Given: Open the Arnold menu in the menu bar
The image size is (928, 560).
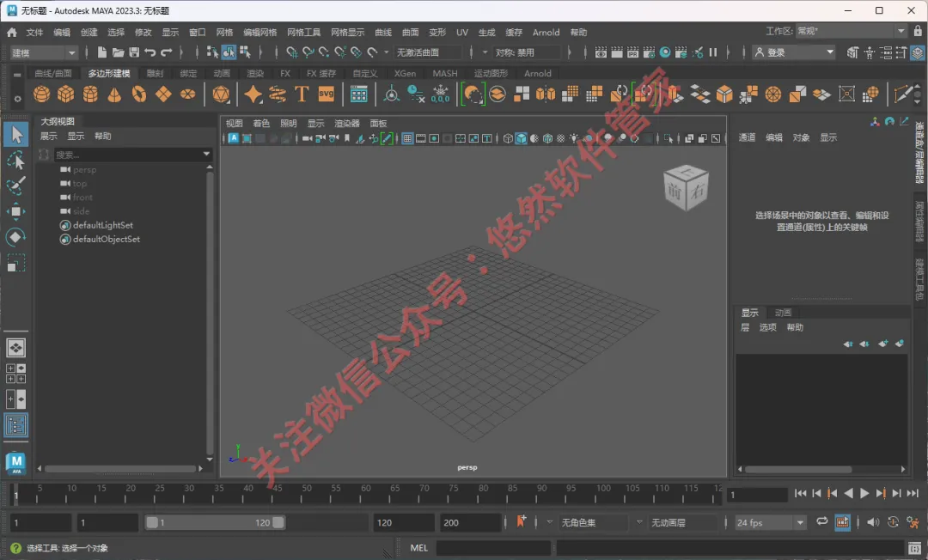Looking at the screenshot, I should (546, 32).
